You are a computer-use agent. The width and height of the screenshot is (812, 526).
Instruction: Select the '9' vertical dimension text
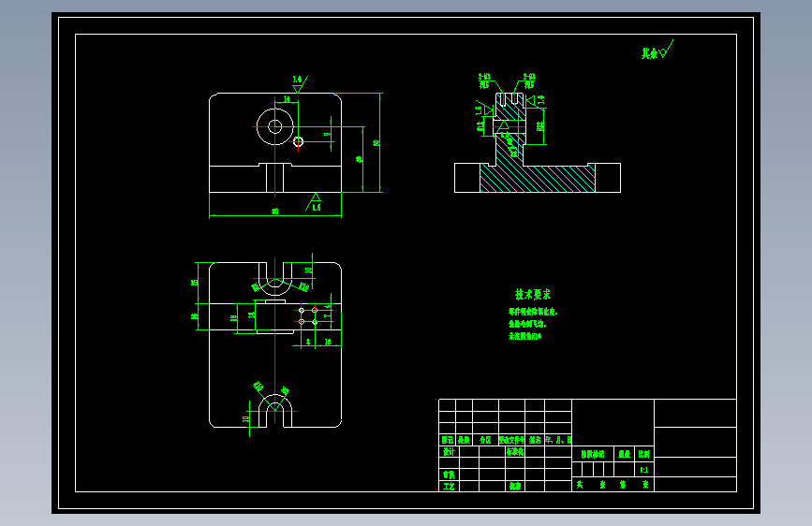tap(327, 135)
